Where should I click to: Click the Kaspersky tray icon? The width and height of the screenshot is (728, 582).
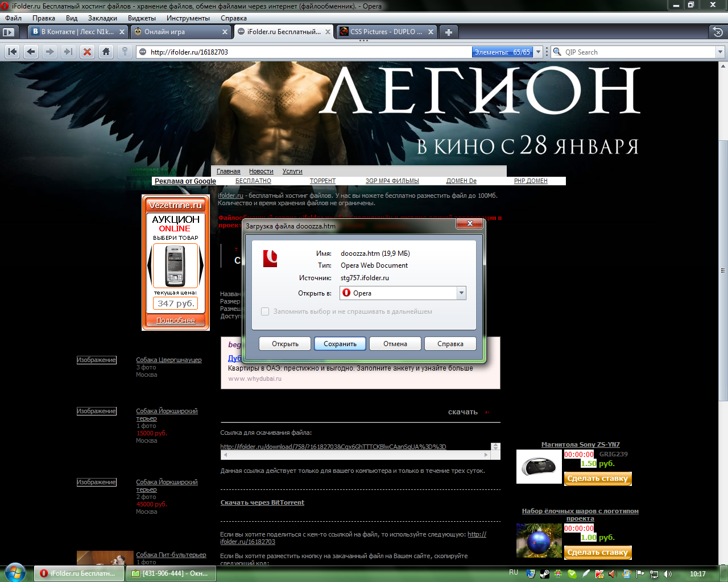[599, 573]
